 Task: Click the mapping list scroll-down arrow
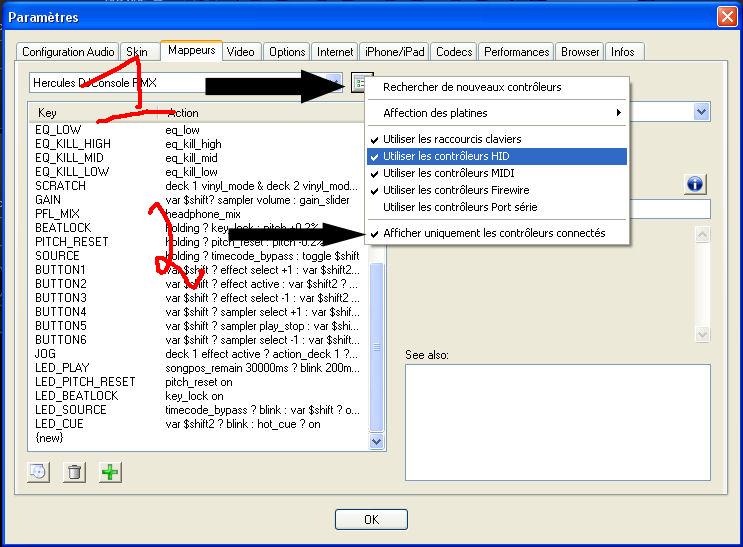(377, 440)
